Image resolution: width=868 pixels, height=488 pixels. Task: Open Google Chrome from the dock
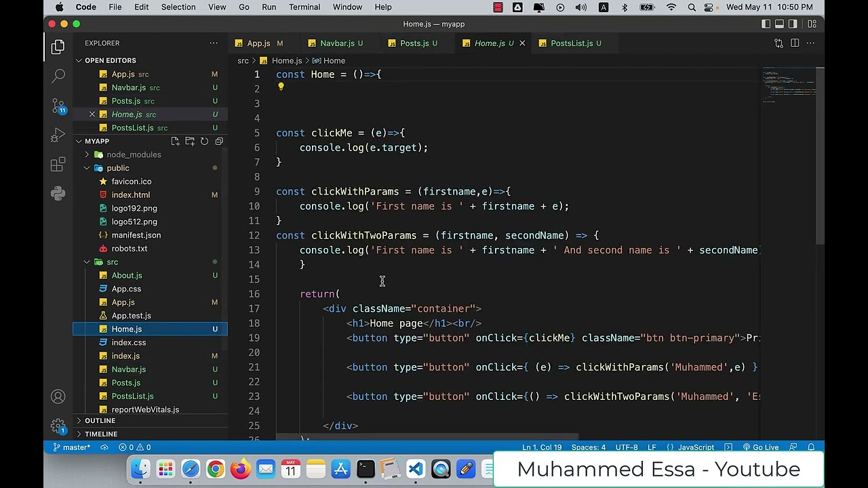click(215, 469)
